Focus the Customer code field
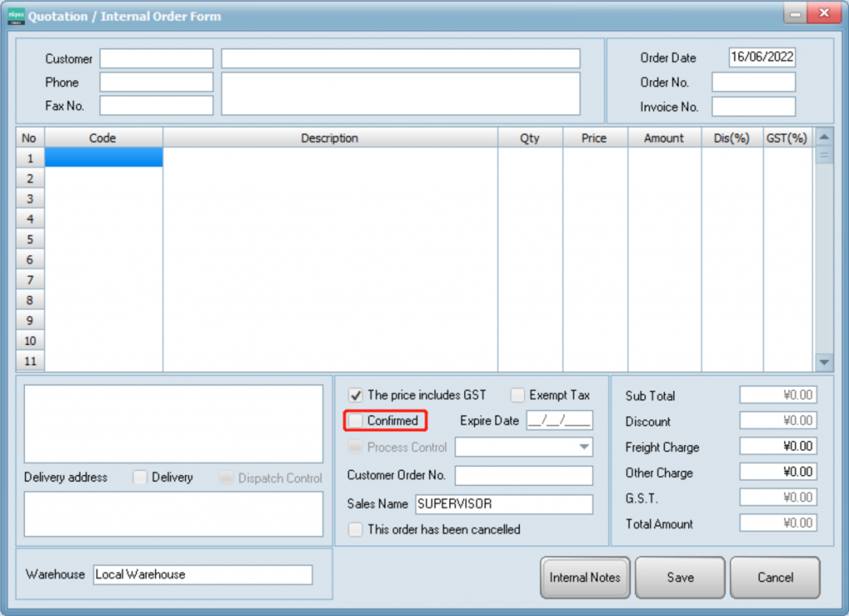 pos(156,59)
